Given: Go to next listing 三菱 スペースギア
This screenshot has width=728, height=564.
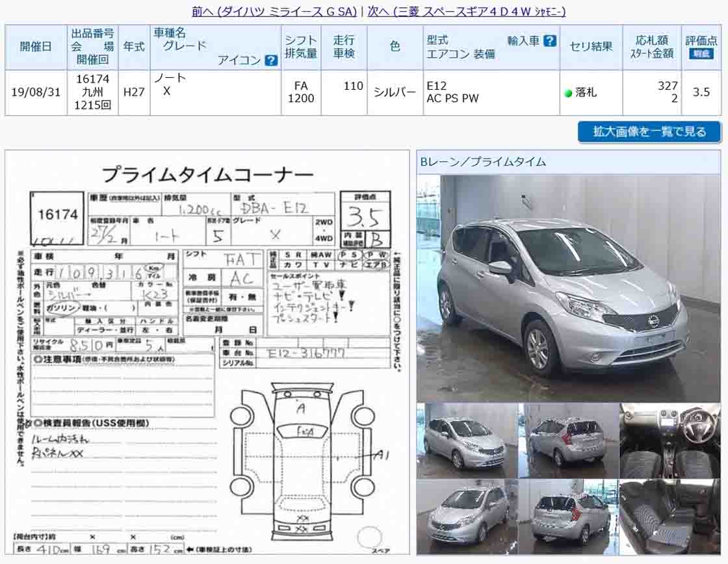Looking at the screenshot, I should 467,11.
